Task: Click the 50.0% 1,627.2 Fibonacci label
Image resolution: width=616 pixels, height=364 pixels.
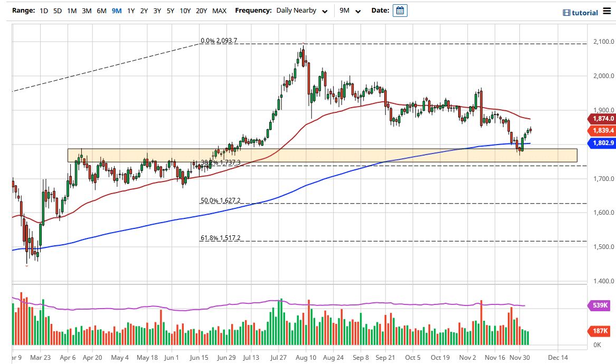Action: coord(221,200)
